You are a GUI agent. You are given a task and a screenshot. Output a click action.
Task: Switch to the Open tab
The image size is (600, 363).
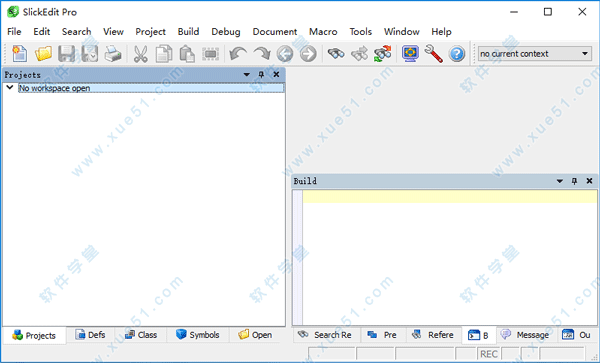(x=255, y=335)
